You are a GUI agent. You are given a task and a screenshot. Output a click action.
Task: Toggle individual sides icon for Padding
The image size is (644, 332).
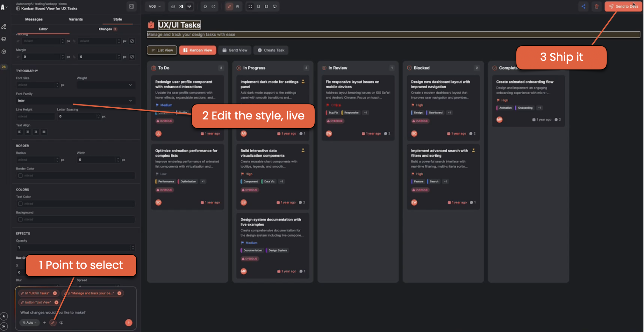coord(132,41)
